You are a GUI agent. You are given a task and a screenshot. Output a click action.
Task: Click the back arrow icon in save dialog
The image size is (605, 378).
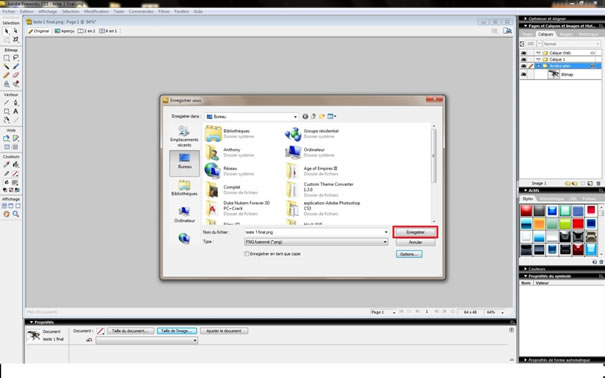pos(305,116)
